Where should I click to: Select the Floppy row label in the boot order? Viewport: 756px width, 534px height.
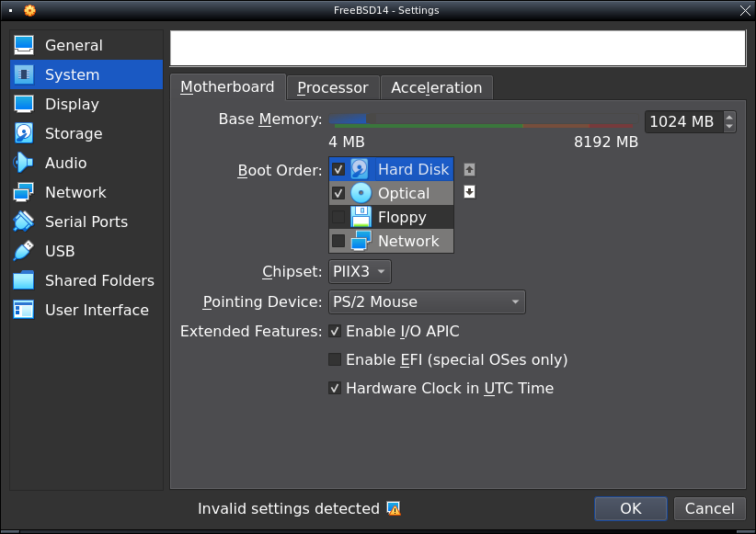coord(402,217)
